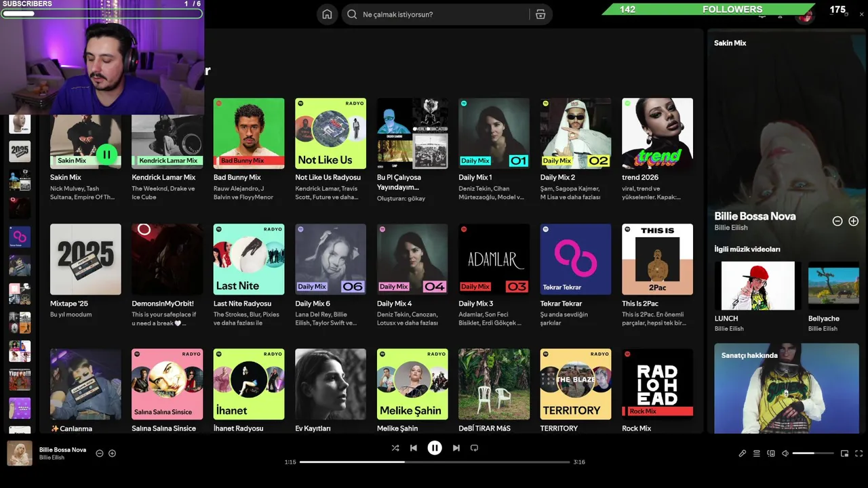
Task: Open trend 2026 playlist card
Action: (x=657, y=150)
